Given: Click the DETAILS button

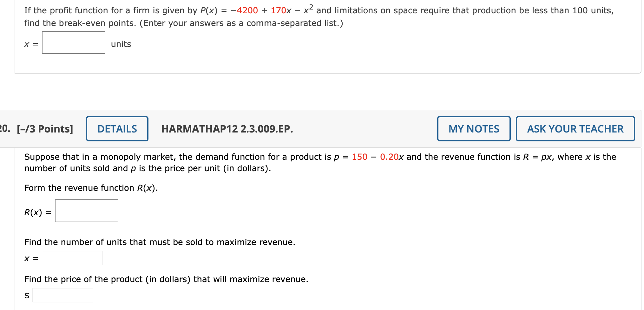Looking at the screenshot, I should point(117,129).
